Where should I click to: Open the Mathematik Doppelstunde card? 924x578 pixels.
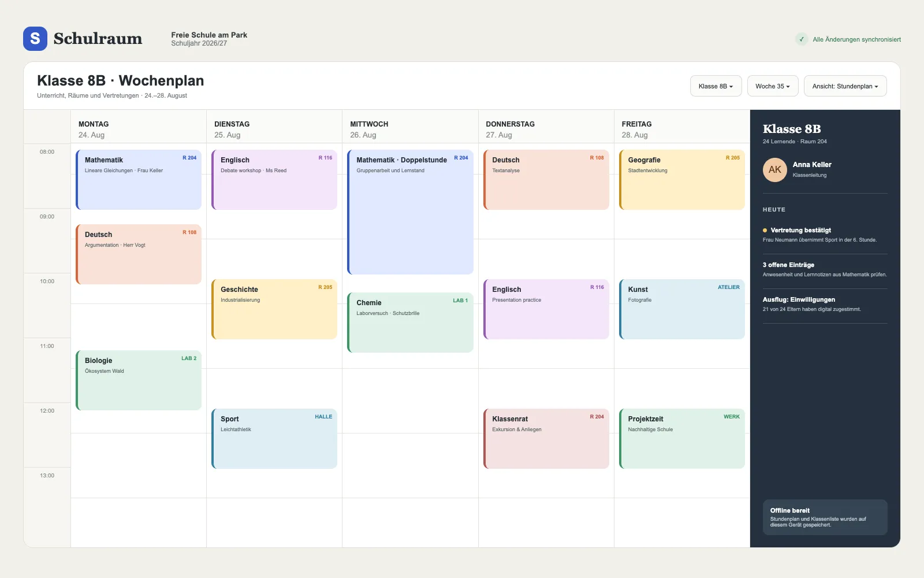click(x=410, y=212)
